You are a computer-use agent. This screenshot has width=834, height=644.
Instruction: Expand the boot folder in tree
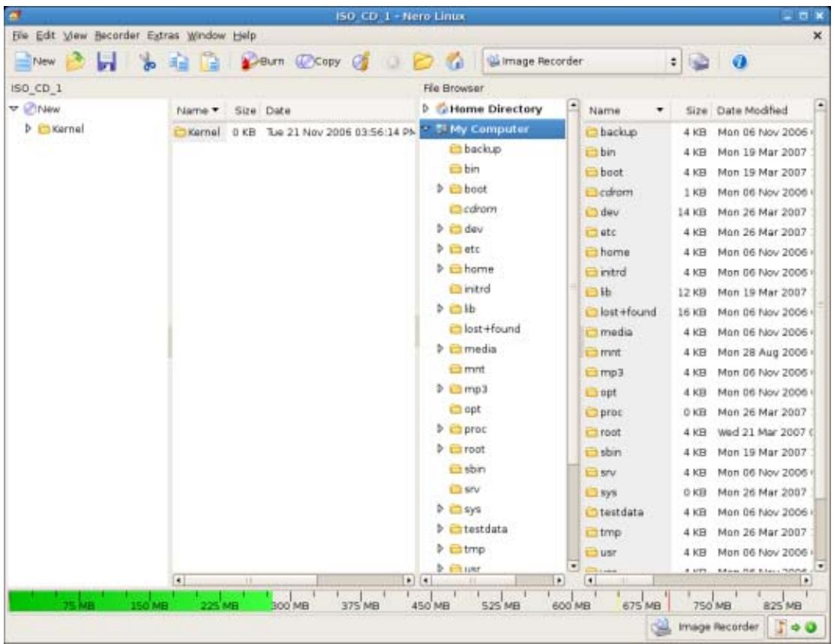click(439, 188)
